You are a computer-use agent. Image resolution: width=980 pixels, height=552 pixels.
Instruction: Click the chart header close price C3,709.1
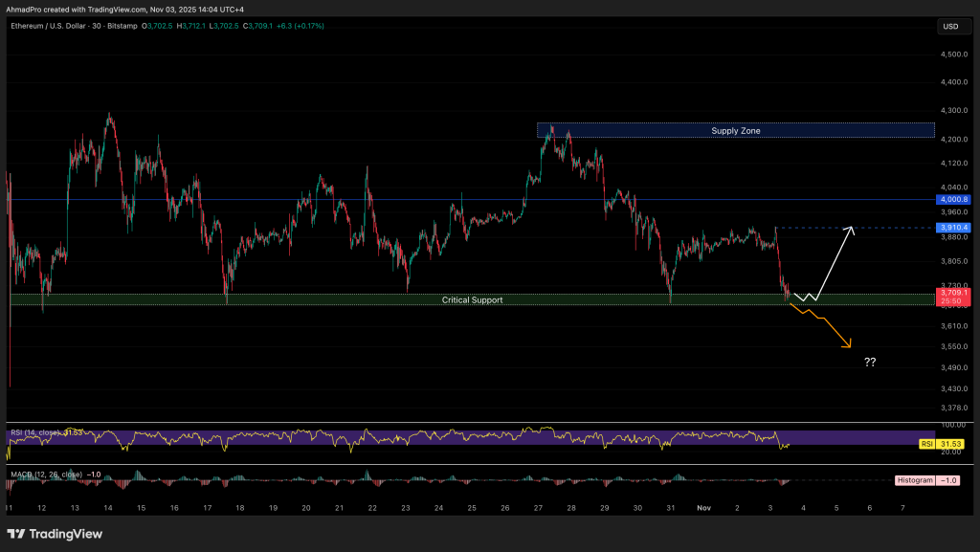[x=259, y=26]
